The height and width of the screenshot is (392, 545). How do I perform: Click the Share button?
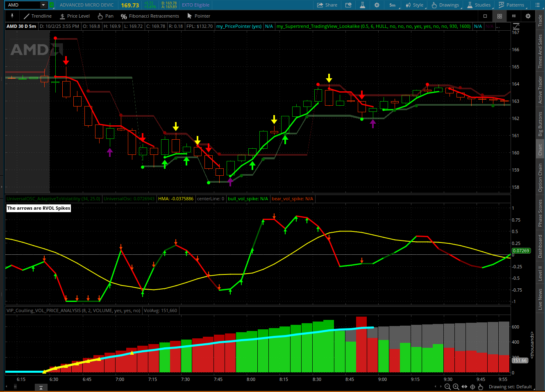click(x=327, y=5)
